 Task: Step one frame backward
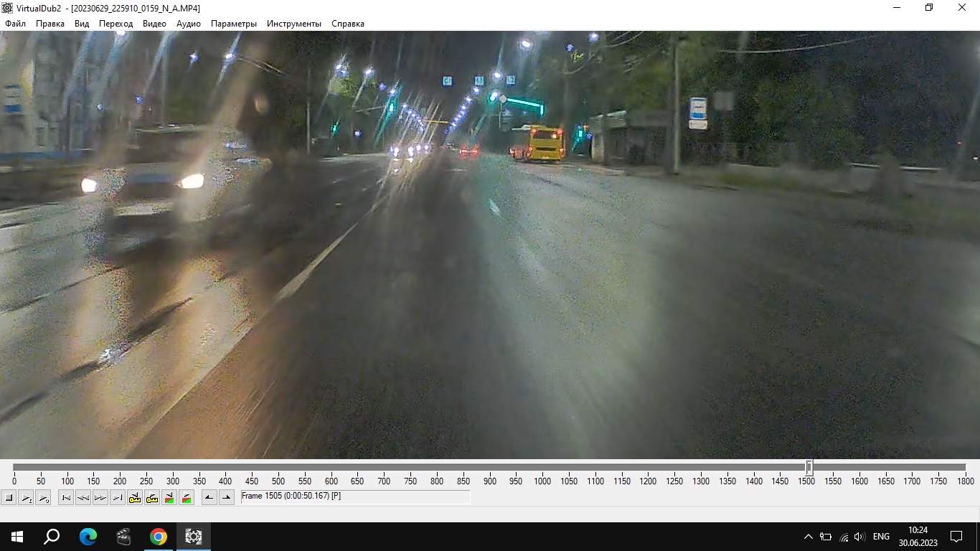(83, 497)
